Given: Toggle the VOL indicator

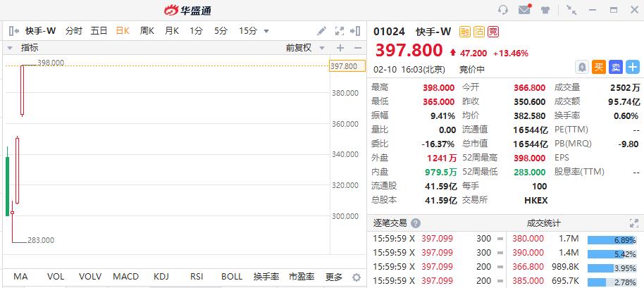Looking at the screenshot, I should (x=56, y=277).
